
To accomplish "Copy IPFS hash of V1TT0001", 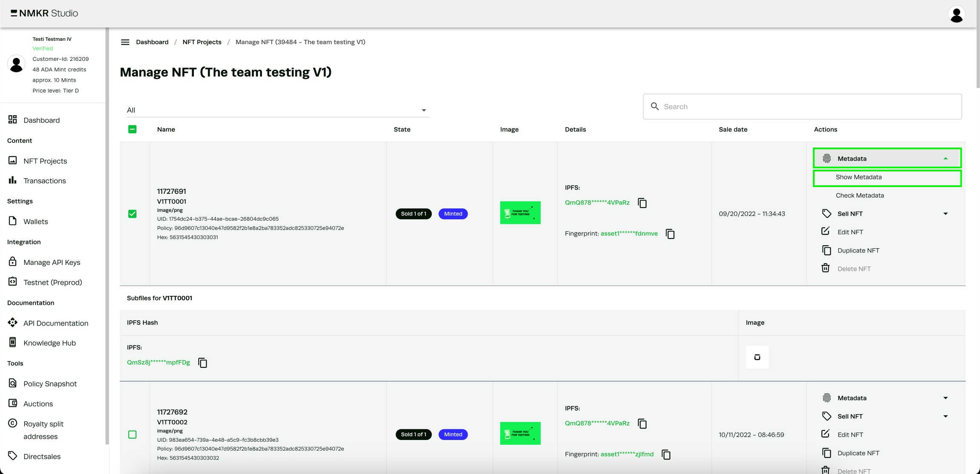I will pos(642,203).
